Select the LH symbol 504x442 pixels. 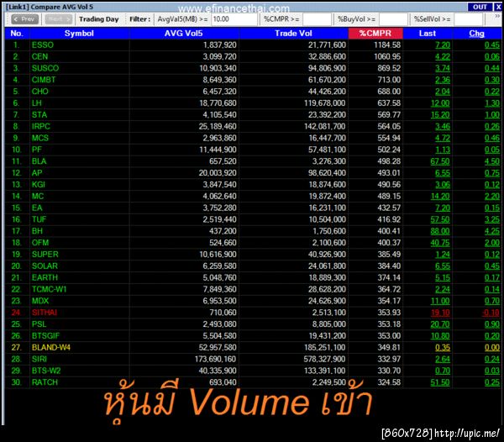(37, 103)
